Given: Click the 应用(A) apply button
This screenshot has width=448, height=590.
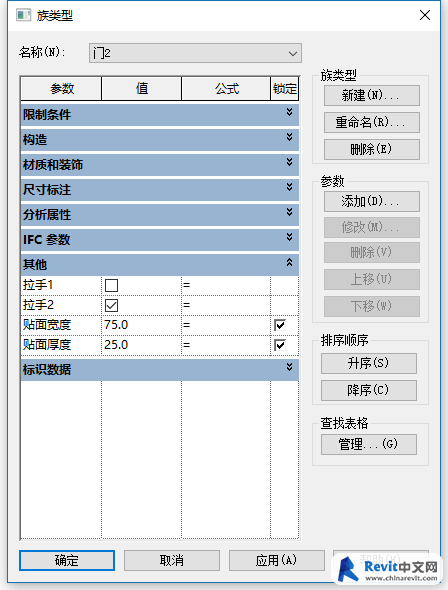Looking at the screenshot, I should click(276, 560).
